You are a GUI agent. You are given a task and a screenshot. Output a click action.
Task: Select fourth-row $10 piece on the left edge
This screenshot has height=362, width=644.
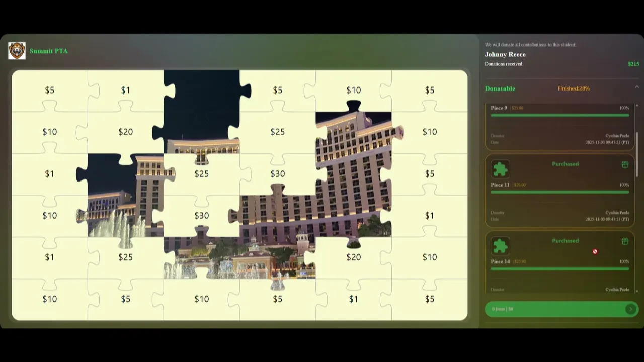coord(49,215)
